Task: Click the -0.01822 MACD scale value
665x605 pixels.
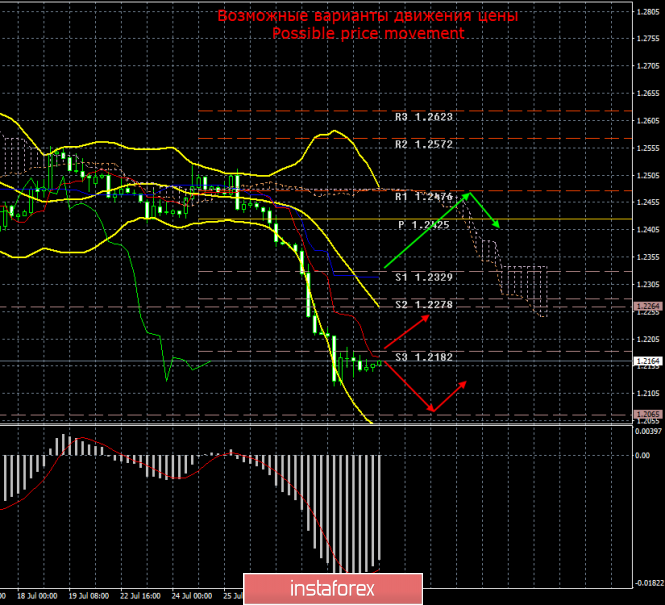Action: pos(648,583)
